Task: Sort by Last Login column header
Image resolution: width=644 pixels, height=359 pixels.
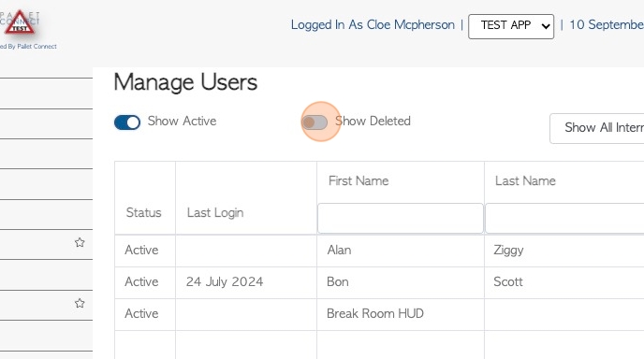Action: [215, 212]
